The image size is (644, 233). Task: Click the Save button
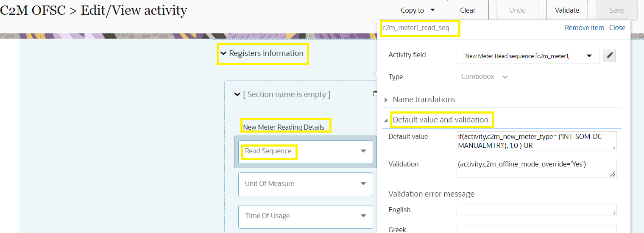[616, 10]
